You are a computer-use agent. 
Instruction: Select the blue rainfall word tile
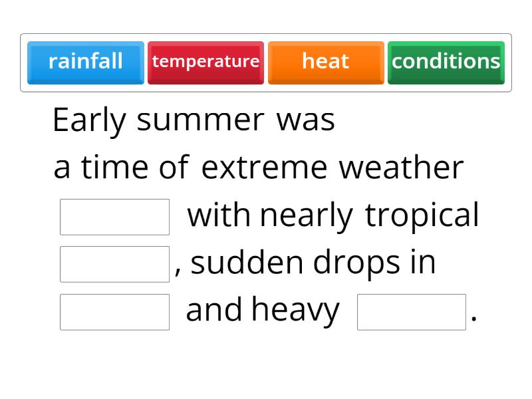(x=86, y=63)
